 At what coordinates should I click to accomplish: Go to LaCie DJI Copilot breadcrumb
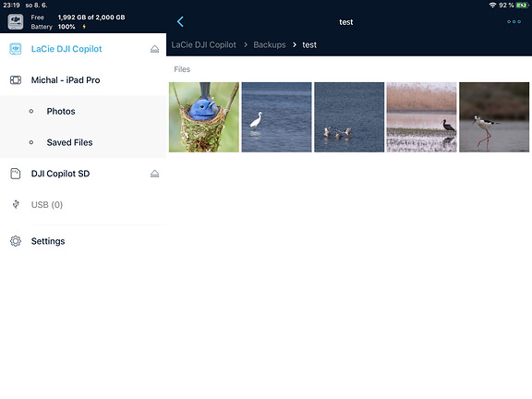(x=203, y=44)
